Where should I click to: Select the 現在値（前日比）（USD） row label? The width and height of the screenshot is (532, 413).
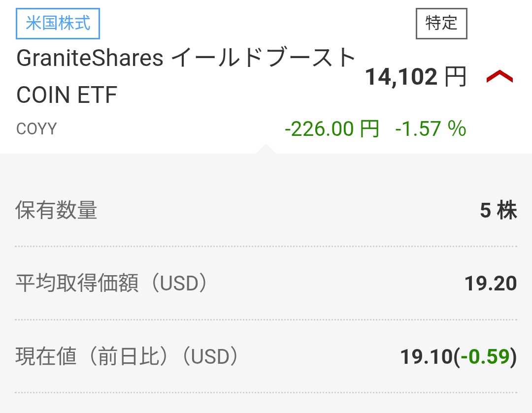[x=127, y=356]
